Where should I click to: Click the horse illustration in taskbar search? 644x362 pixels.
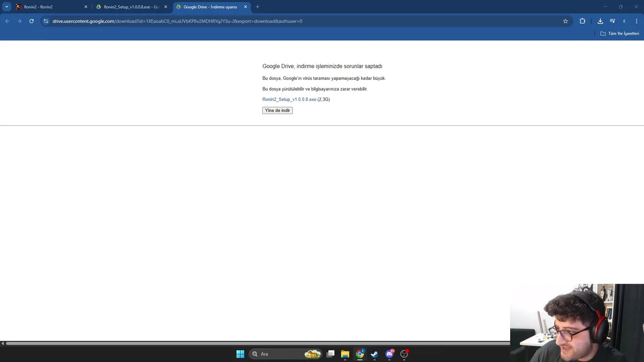pos(312,354)
